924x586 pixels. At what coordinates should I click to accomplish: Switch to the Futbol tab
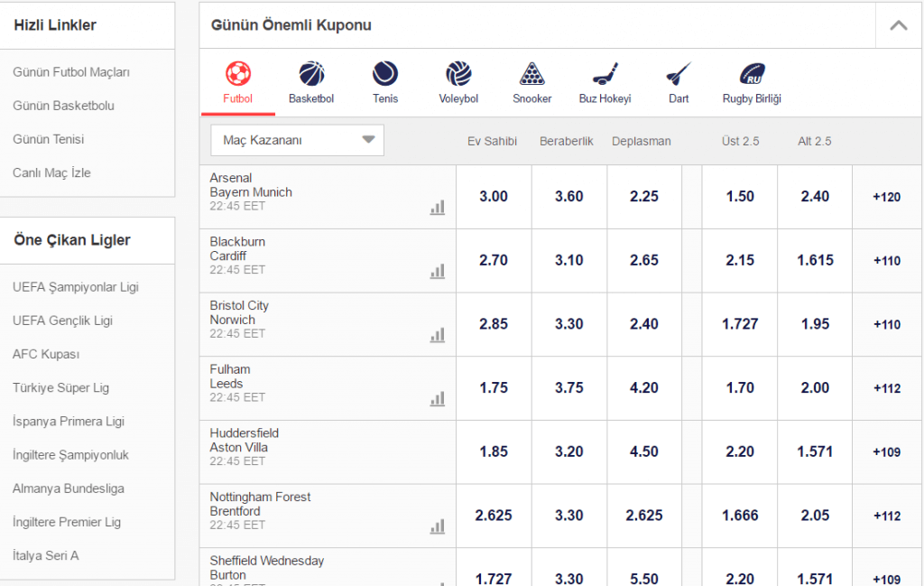(x=238, y=81)
